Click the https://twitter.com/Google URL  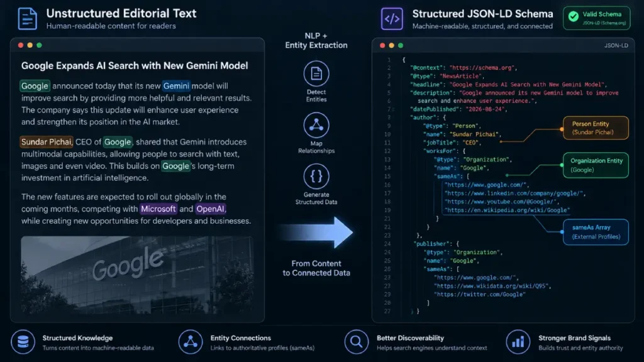(x=480, y=294)
